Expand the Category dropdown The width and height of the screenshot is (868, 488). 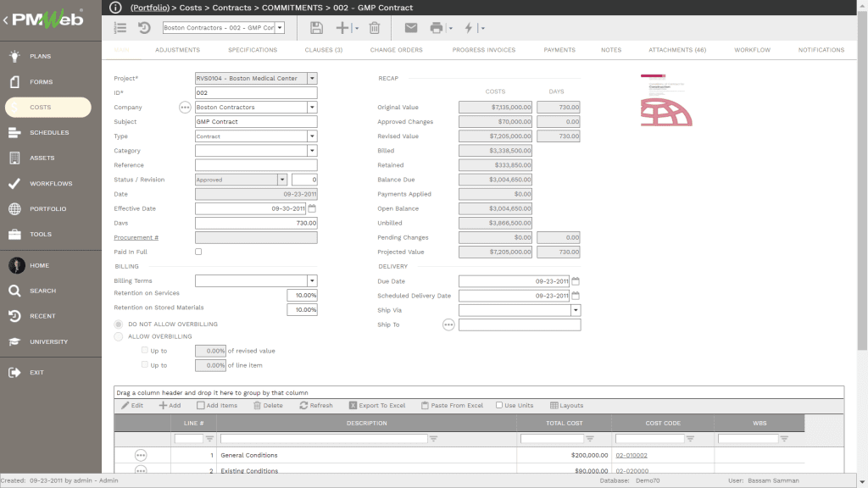[x=312, y=151]
